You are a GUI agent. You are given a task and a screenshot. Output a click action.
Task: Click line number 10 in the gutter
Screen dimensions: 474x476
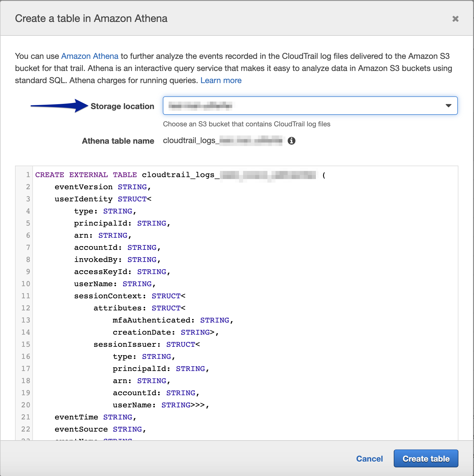tap(26, 284)
